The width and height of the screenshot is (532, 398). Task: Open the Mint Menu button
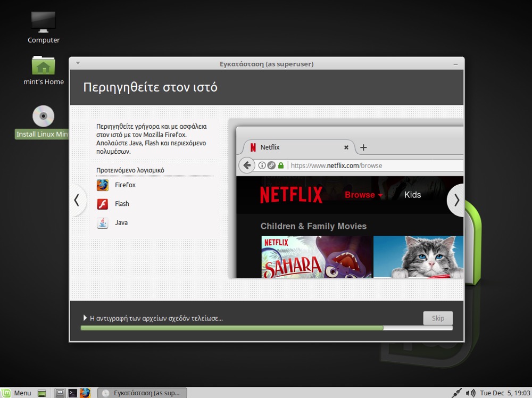[16, 393]
